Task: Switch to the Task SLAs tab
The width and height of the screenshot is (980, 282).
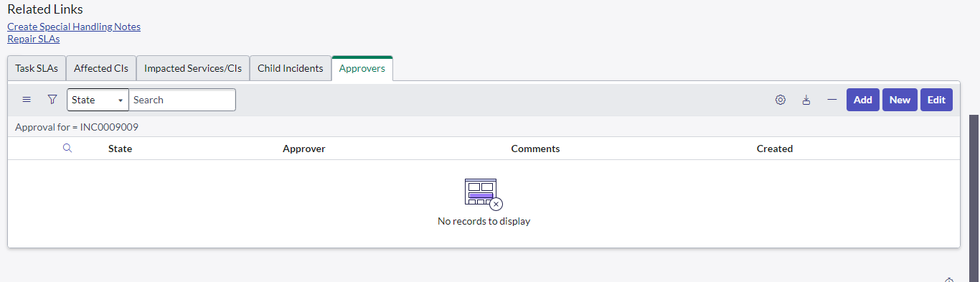Action: tap(37, 69)
